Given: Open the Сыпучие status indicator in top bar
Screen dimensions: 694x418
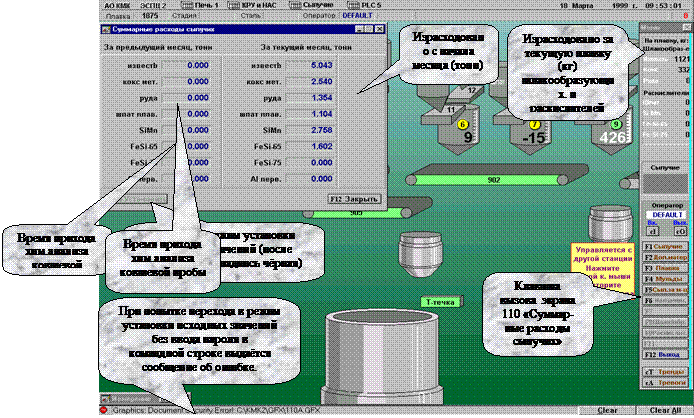Looking at the screenshot, I should pos(311,5).
